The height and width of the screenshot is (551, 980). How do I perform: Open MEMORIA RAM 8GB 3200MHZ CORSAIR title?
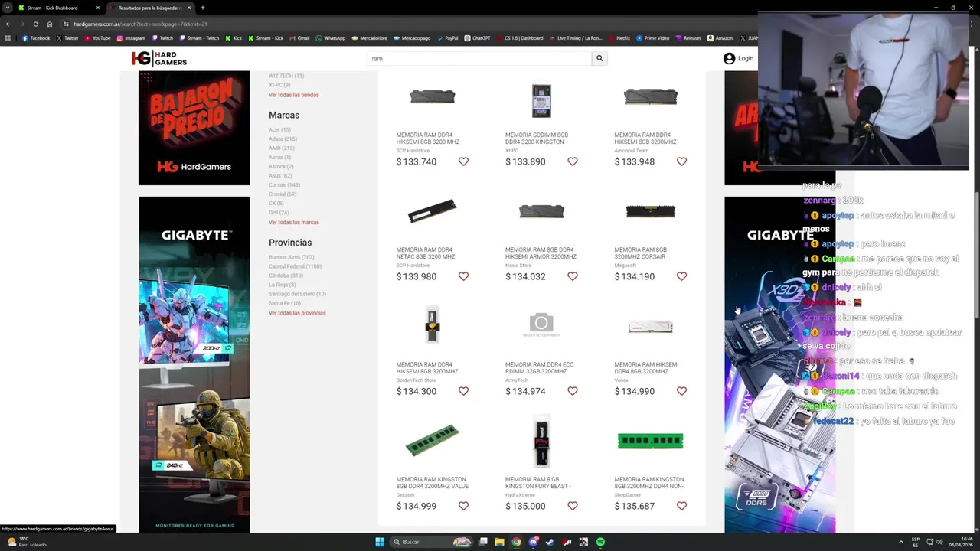point(640,253)
